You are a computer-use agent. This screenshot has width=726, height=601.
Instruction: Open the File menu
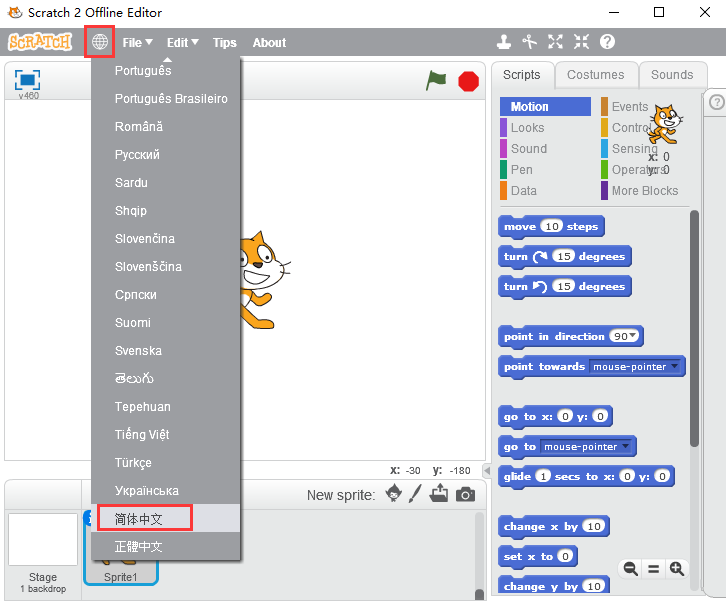tap(137, 43)
